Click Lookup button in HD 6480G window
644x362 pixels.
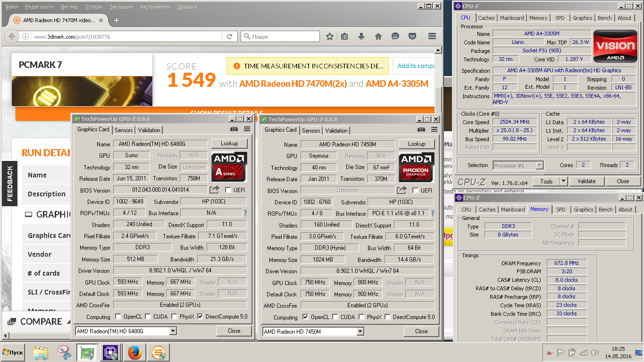pyautogui.click(x=229, y=143)
